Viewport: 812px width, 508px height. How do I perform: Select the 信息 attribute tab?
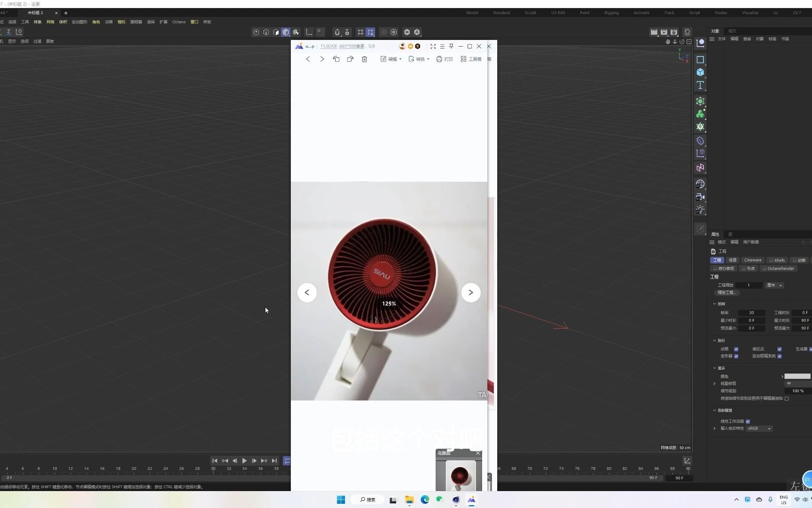point(733,260)
